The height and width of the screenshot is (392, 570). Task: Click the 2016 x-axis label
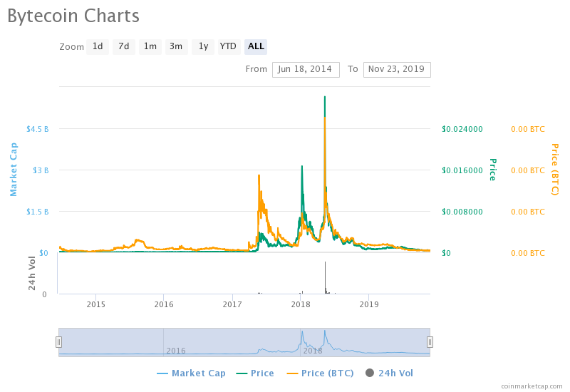[x=164, y=304]
